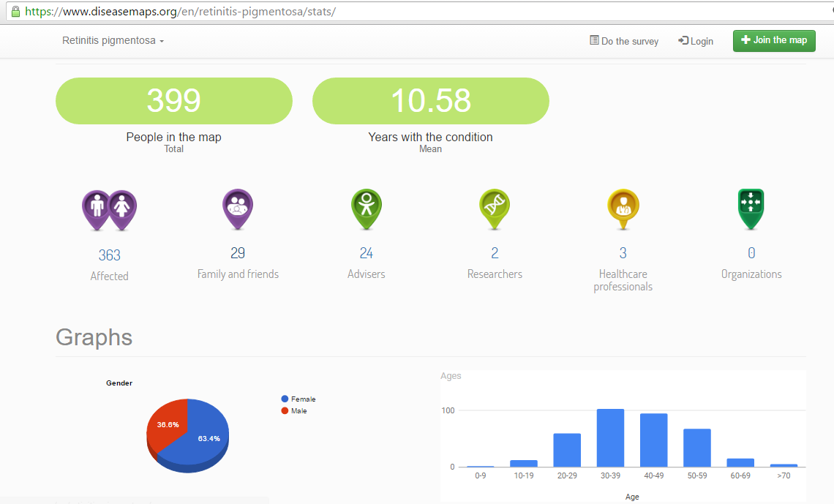
Task: Click the Gender chart title
Action: pos(119,383)
